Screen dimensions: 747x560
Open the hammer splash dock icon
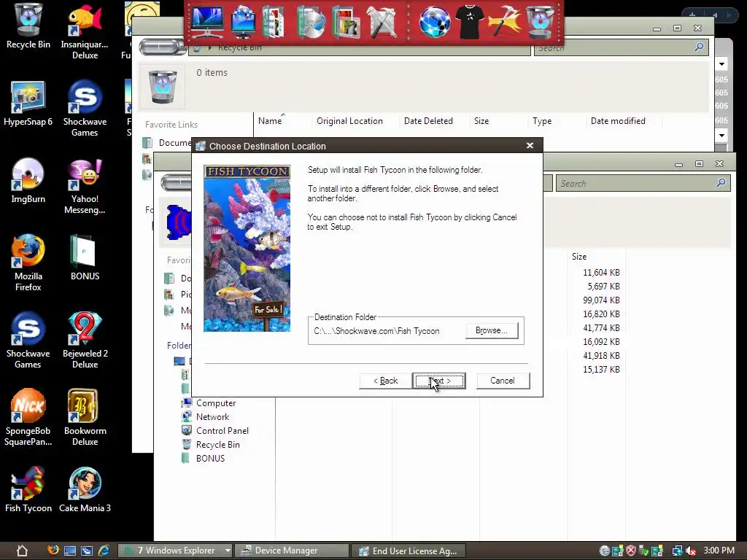pos(505,21)
